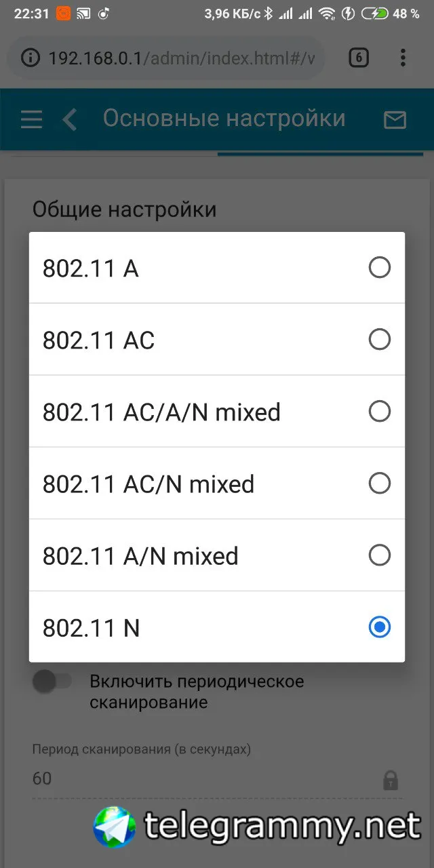The image size is (434, 868).
Task: Tap the battery indicator in status bar
Action: point(375,14)
